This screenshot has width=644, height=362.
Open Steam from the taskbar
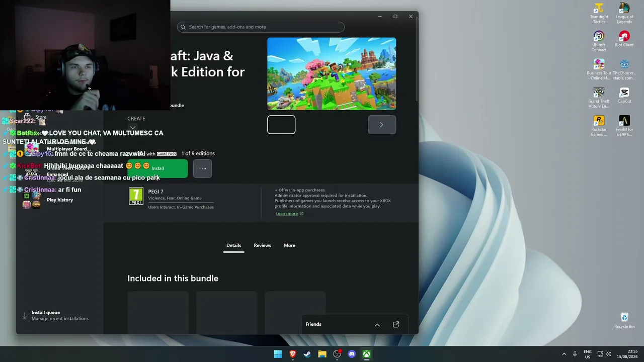pyautogui.click(x=307, y=354)
